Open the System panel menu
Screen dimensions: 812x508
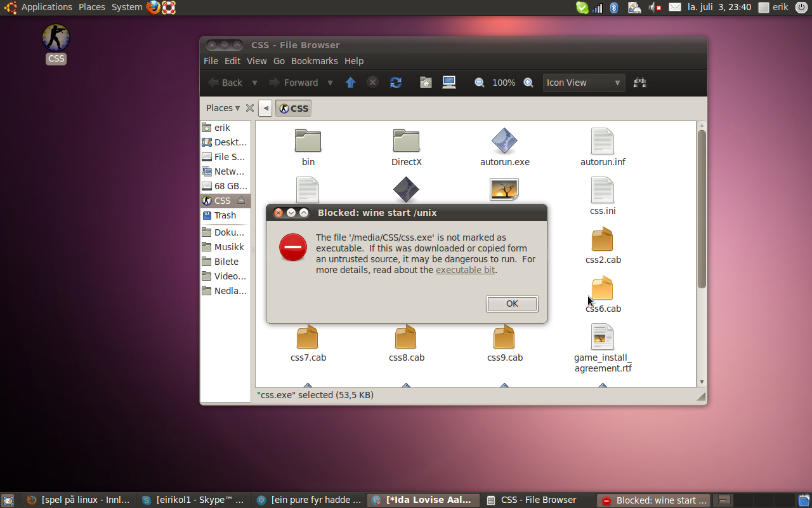pos(127,8)
